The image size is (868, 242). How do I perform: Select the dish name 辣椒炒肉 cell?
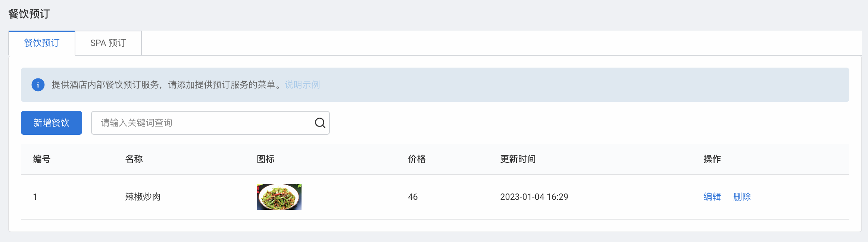tap(143, 197)
